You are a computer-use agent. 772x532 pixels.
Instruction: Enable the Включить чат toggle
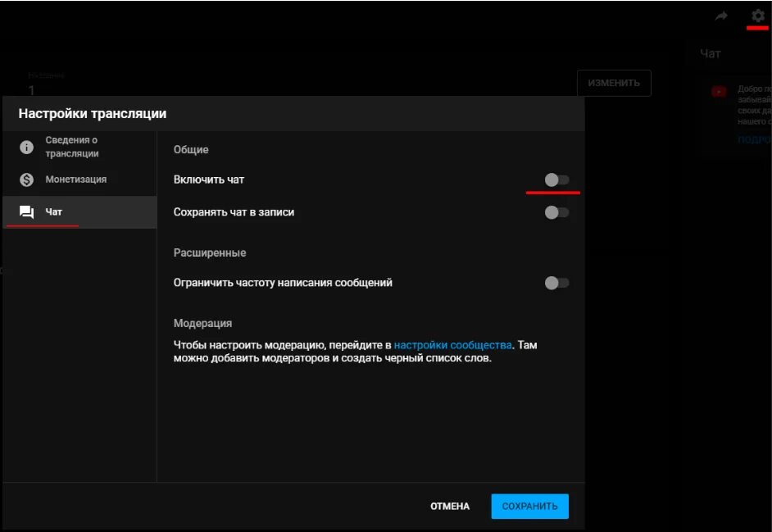click(556, 180)
